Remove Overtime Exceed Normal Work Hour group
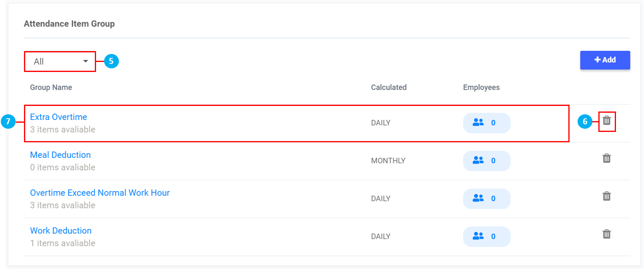This screenshot has width=644, height=269. click(607, 196)
